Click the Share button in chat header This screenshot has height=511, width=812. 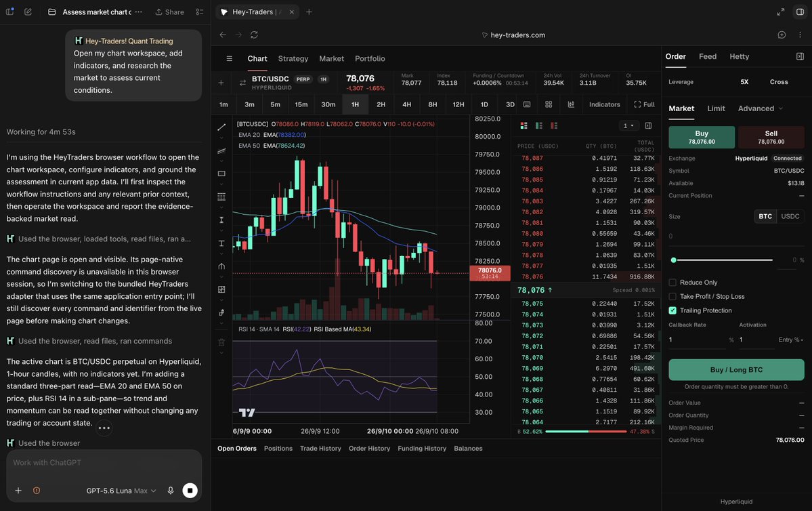tap(169, 12)
